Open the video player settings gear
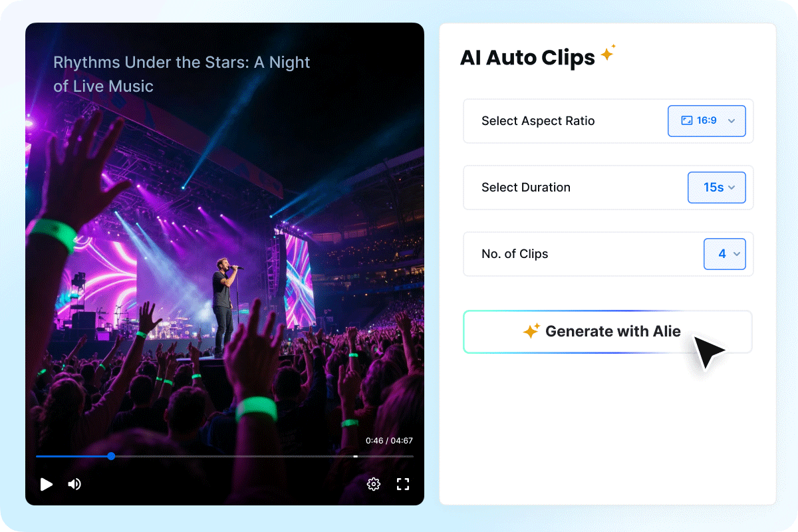This screenshot has width=798, height=532. pyautogui.click(x=374, y=484)
